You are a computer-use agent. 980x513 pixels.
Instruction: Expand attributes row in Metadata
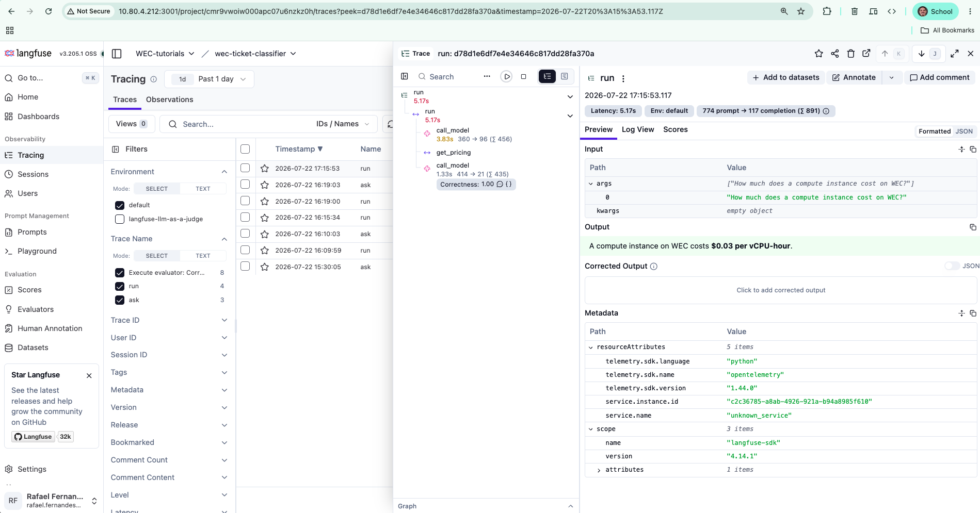tap(599, 470)
